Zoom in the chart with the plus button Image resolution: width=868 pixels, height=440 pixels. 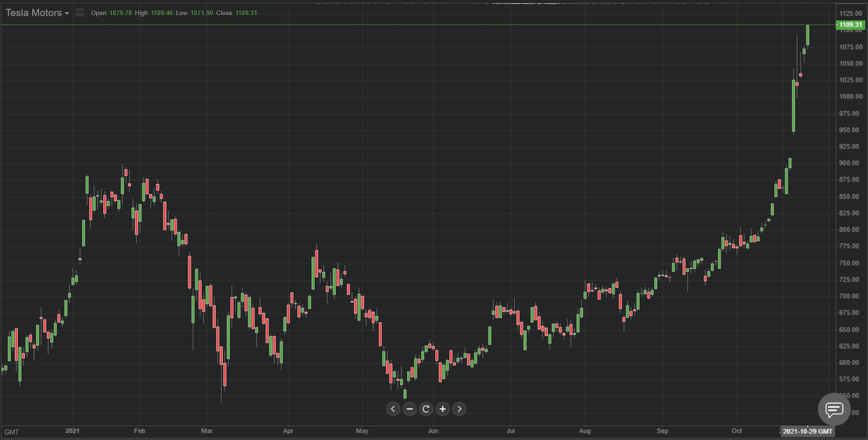tap(443, 409)
